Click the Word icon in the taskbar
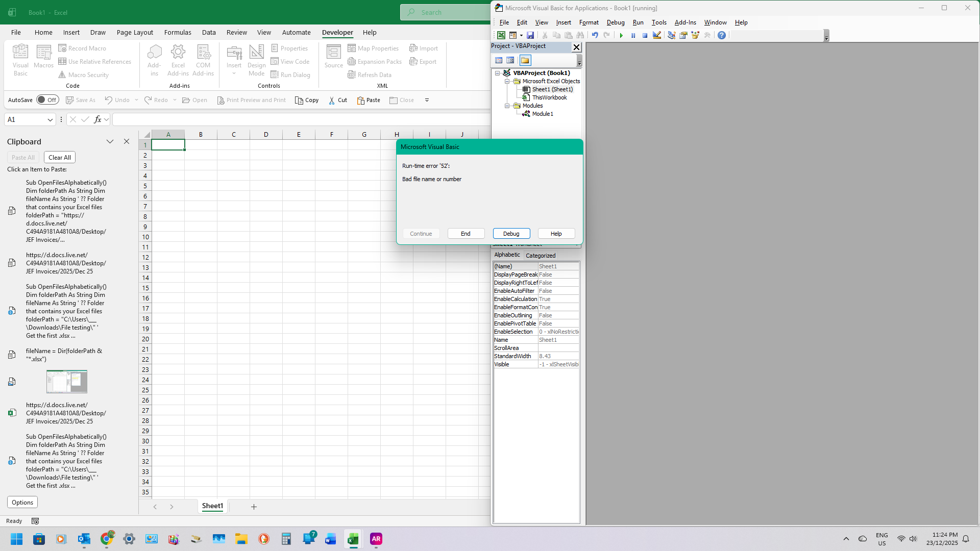The height and width of the screenshot is (551, 980). 330,539
